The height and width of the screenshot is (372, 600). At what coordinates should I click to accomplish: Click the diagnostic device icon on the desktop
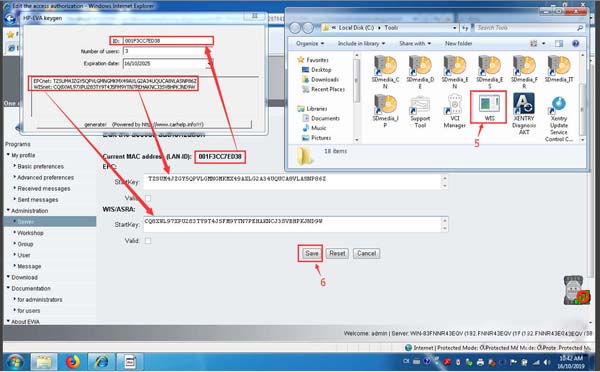click(x=576, y=290)
